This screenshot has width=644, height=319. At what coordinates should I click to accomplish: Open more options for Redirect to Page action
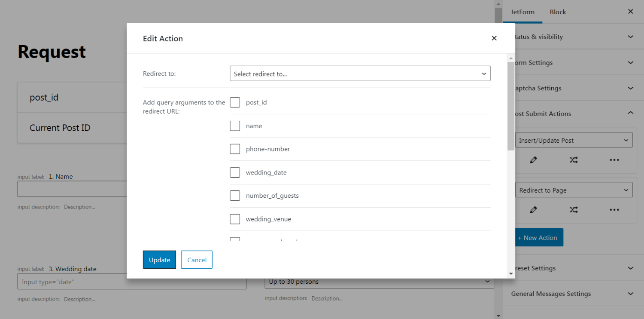tap(614, 210)
